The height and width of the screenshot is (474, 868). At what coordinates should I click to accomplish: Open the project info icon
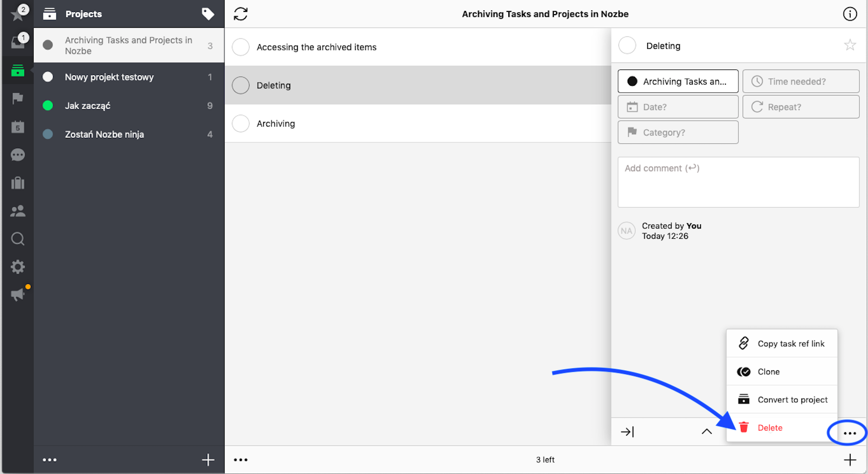[x=850, y=14]
